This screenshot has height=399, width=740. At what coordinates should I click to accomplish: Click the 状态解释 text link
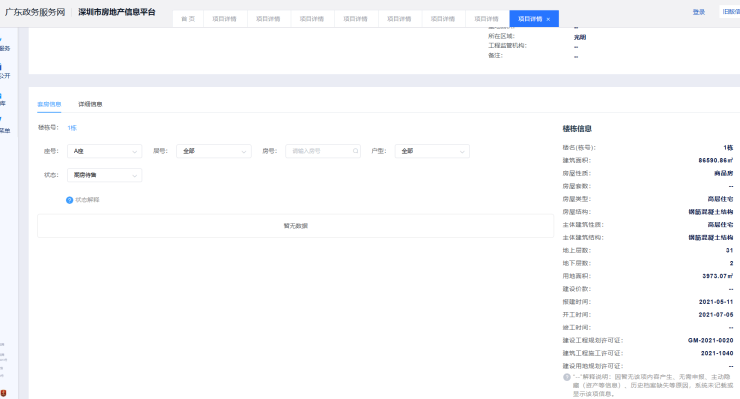87,200
